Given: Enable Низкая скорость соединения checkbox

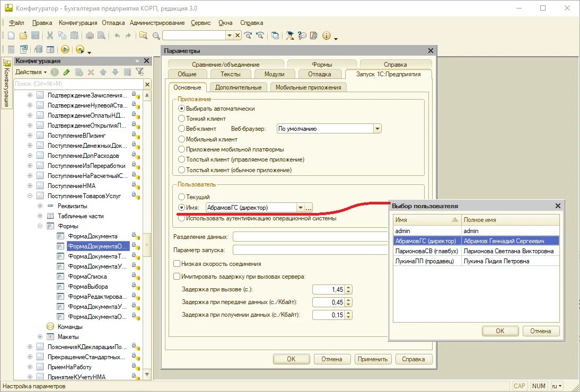Looking at the screenshot, I should (x=177, y=264).
